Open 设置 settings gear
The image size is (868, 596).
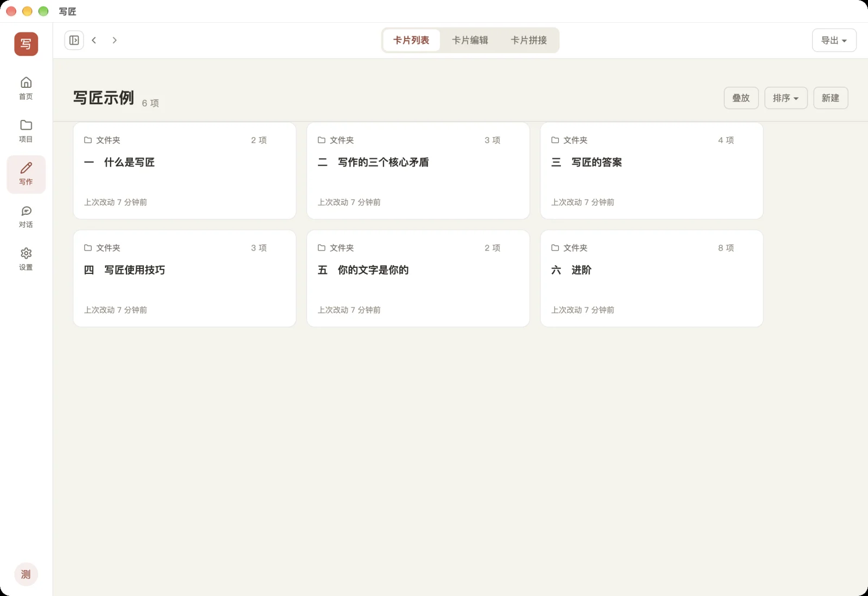tap(26, 259)
